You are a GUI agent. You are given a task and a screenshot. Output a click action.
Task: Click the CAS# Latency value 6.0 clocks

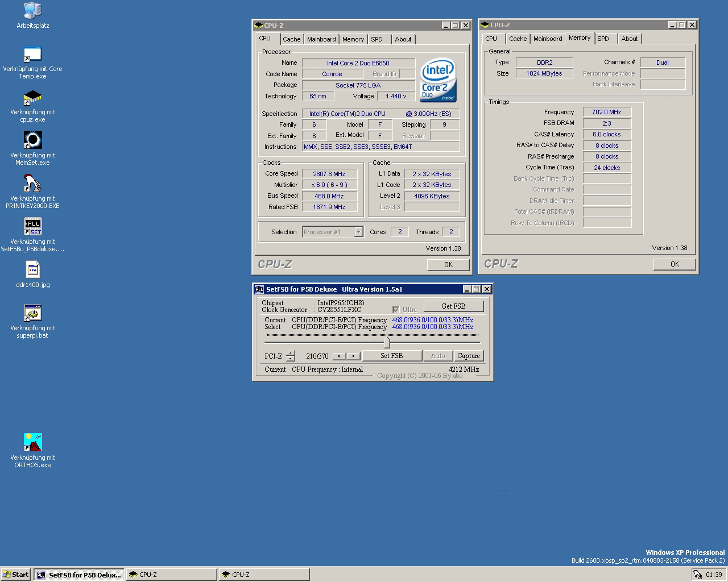pyautogui.click(x=607, y=134)
